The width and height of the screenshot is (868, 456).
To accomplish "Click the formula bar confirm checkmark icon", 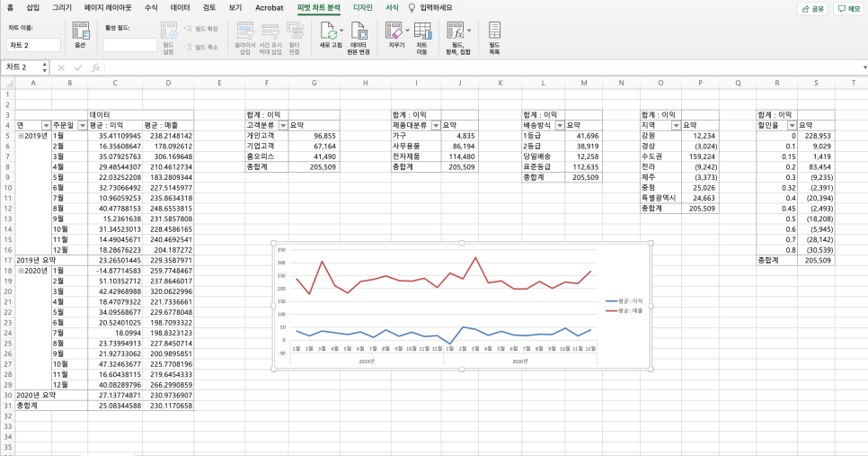I will pos(78,67).
